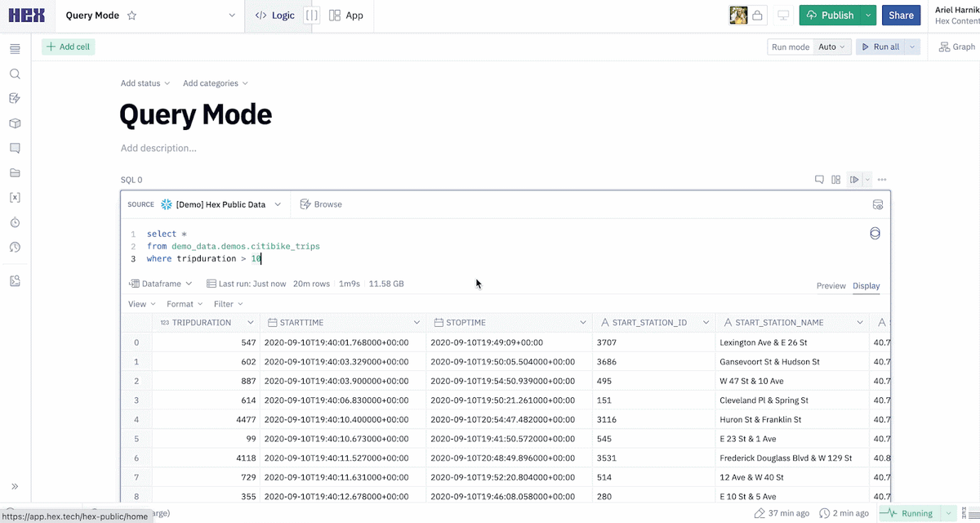
Task: Open the Hex home logo
Action: [26, 15]
